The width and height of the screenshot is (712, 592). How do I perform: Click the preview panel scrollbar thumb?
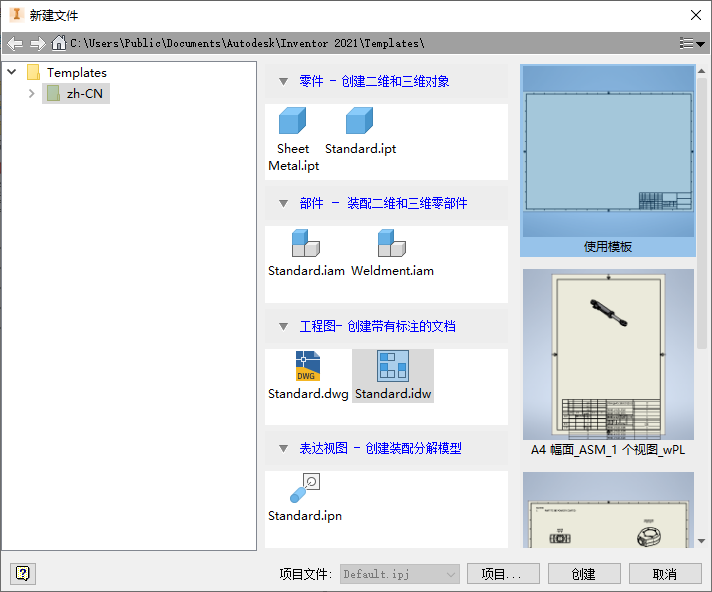pos(702,213)
